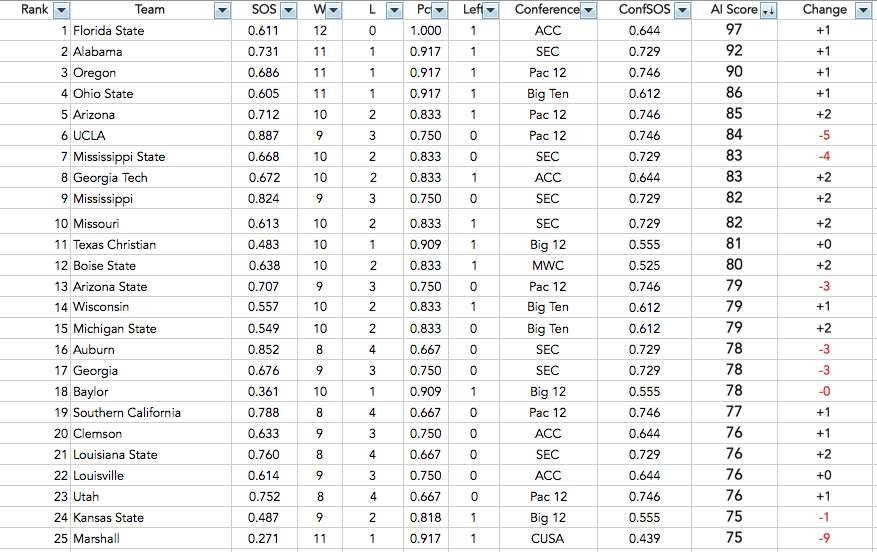
Task: Click Arizona's AI Score 85
Action: pyautogui.click(x=734, y=114)
